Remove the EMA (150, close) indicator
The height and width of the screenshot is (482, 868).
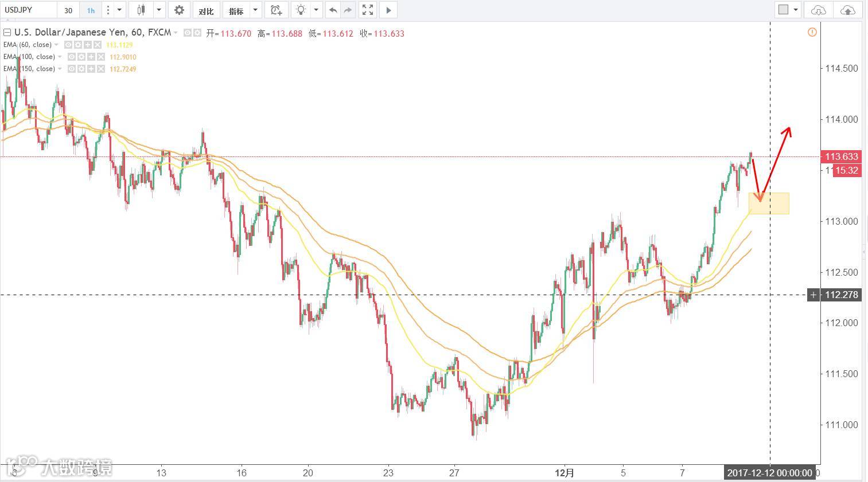[x=101, y=69]
